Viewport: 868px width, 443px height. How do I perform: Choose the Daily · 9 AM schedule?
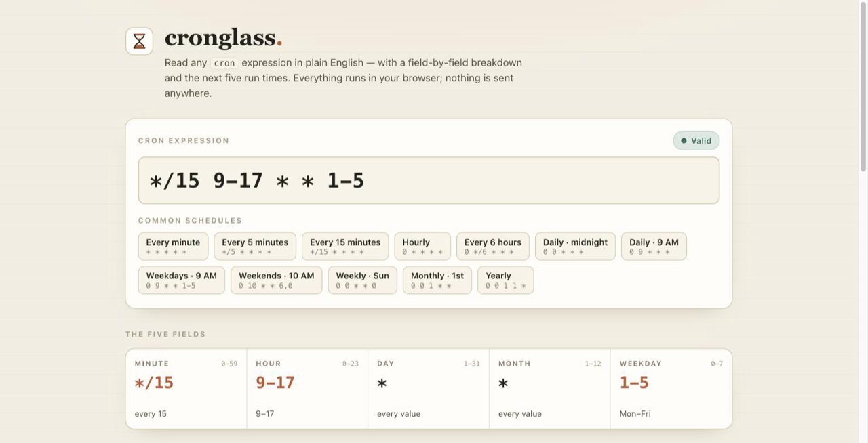coord(654,247)
